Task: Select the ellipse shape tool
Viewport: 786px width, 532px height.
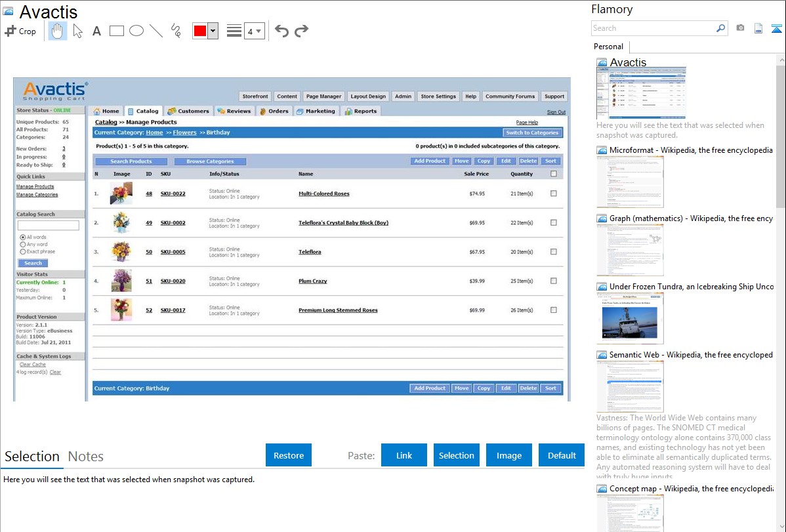Action: pos(136,31)
